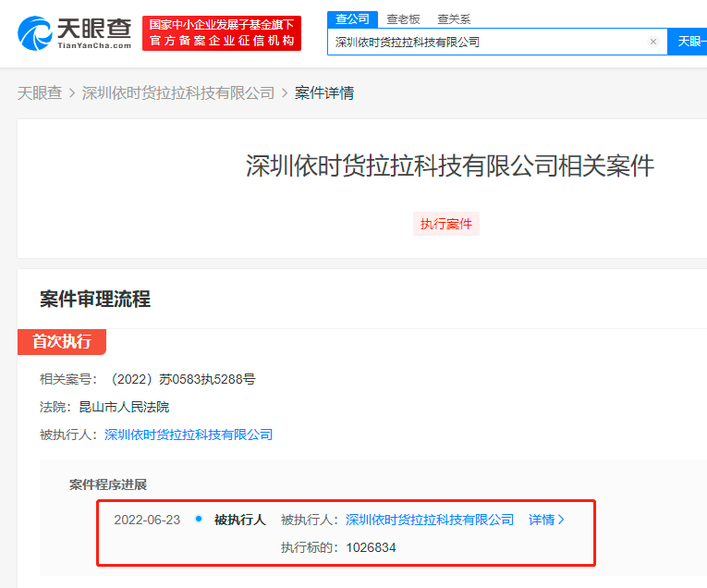The image size is (707, 588).
Task: Click 案件详情 in the breadcrumb
Action: tap(324, 92)
